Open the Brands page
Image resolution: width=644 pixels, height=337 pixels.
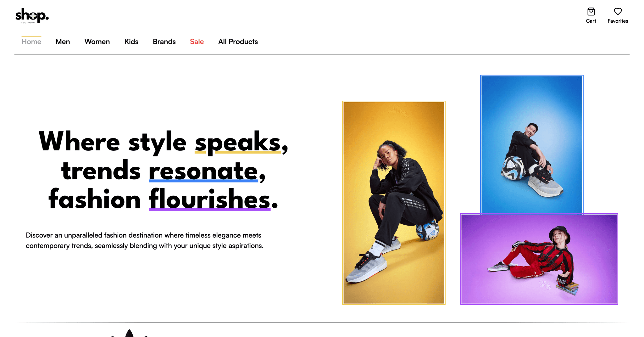tap(164, 42)
